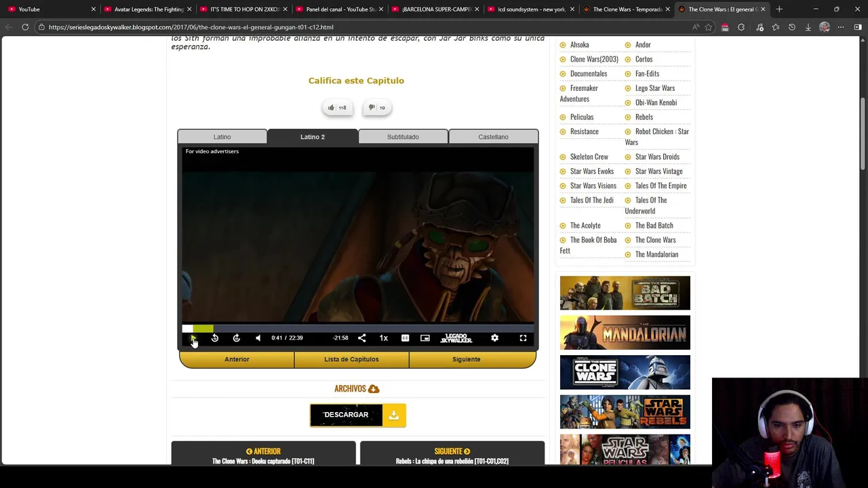The width and height of the screenshot is (868, 488).
Task: Open the browser three-dots menu
Action: tap(841, 27)
